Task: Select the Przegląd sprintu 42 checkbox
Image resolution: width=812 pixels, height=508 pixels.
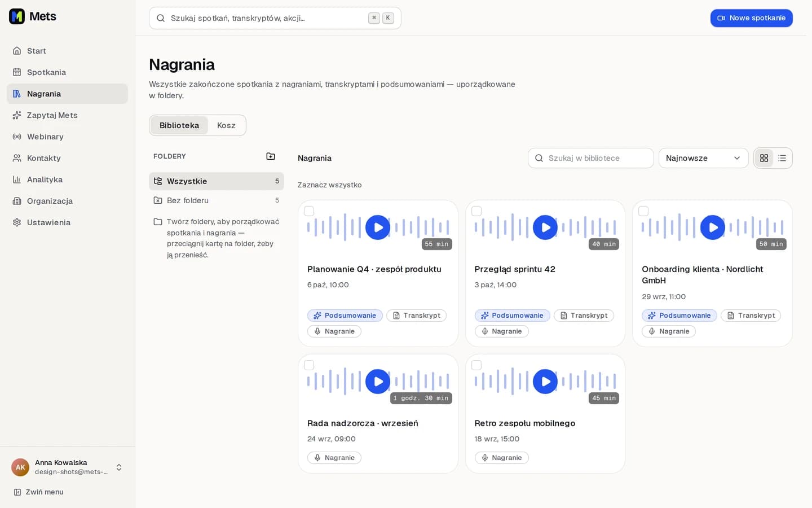Action: 476,211
